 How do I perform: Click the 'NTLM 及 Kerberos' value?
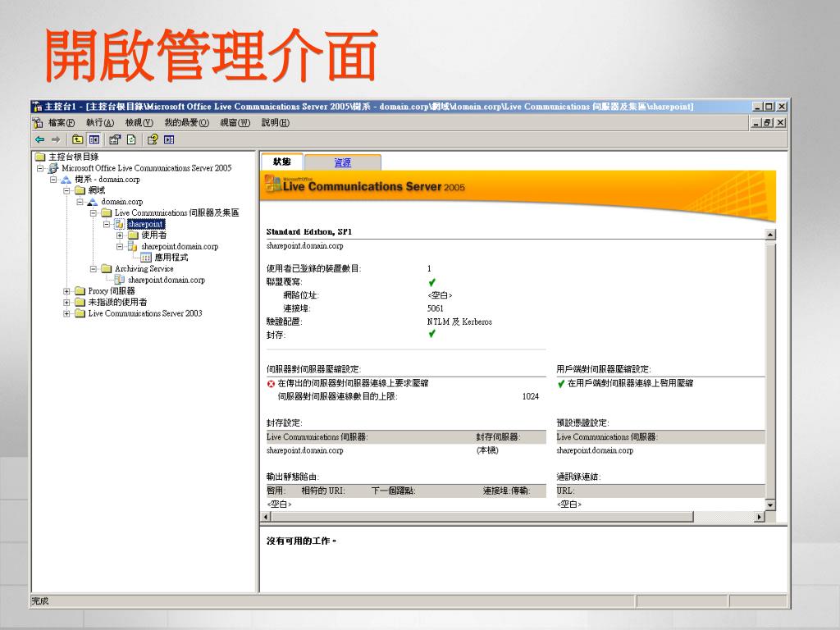459,322
